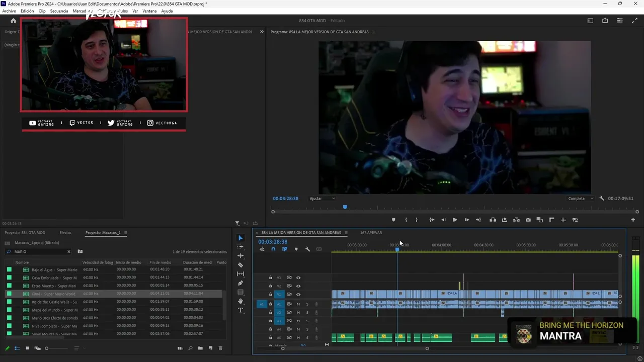Open the Ajustar zoom level dropdown

click(x=322, y=199)
